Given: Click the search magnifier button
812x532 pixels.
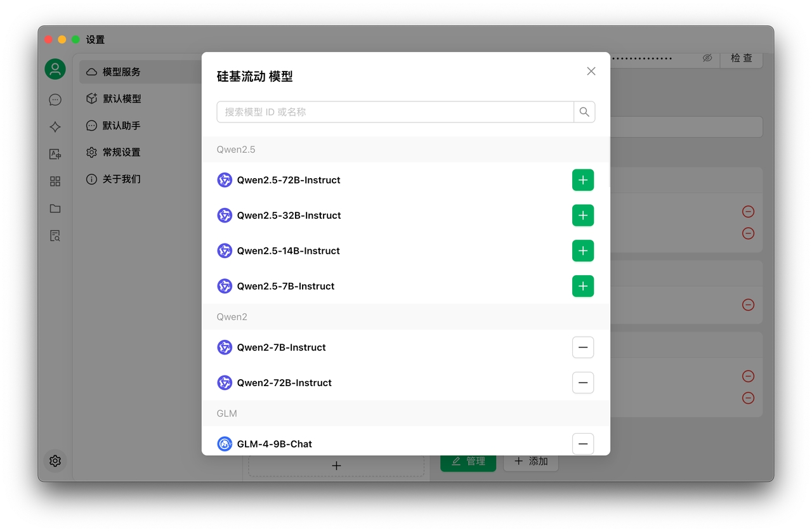Looking at the screenshot, I should [x=584, y=112].
